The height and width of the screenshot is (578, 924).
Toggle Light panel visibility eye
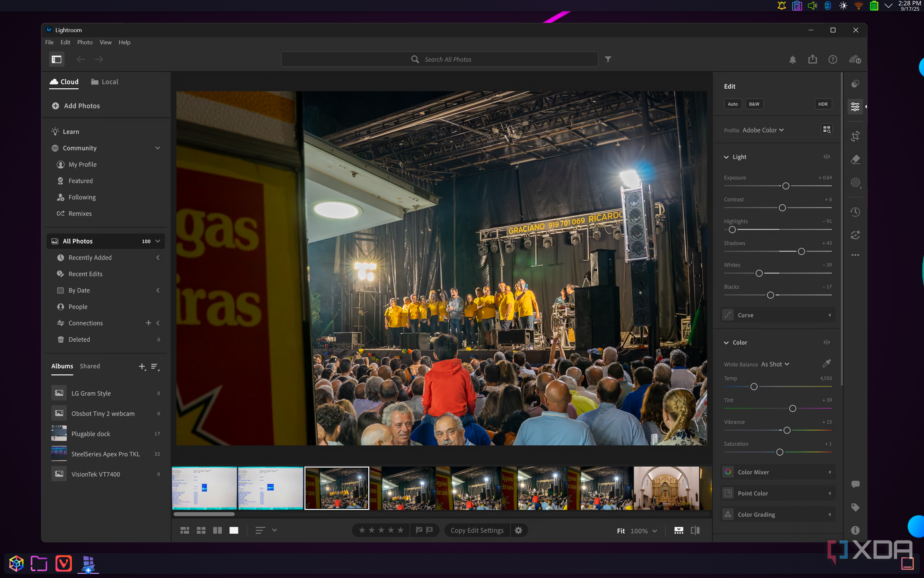point(827,157)
